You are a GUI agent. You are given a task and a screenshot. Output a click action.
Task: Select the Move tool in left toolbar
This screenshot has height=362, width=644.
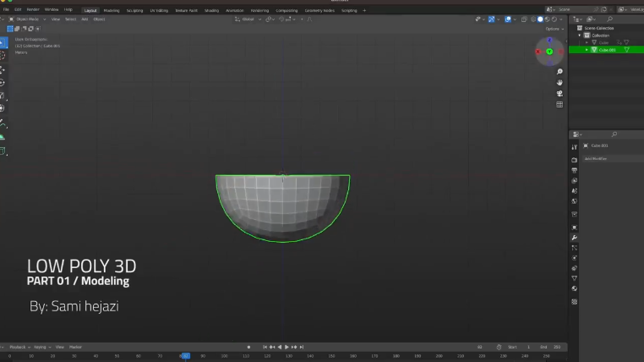coord(3,69)
